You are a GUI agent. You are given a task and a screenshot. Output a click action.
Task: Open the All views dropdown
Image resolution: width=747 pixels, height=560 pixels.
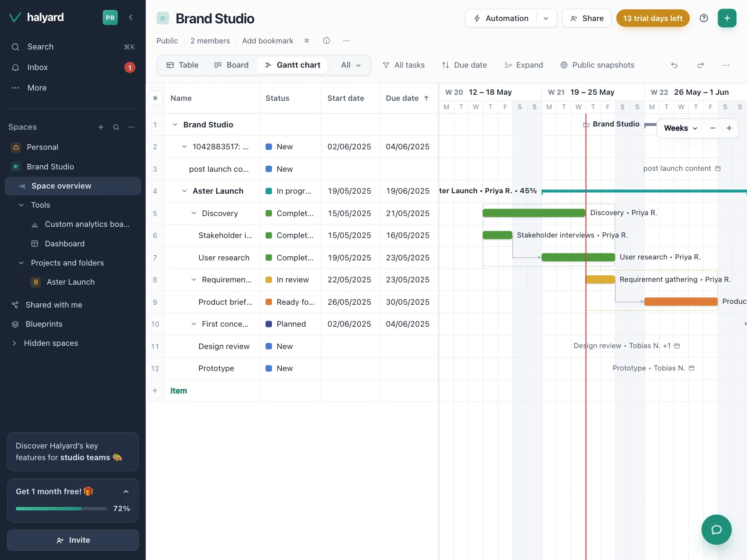(x=351, y=65)
